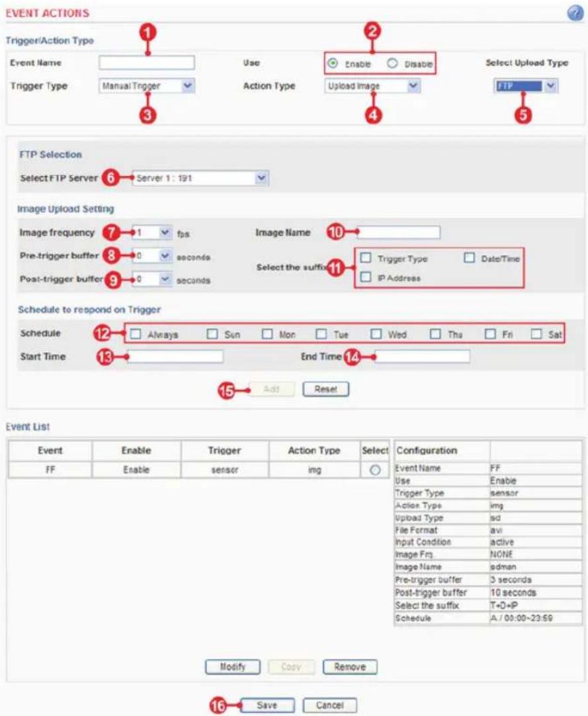Tick the Always schedule checkbox

pyautogui.click(x=135, y=334)
